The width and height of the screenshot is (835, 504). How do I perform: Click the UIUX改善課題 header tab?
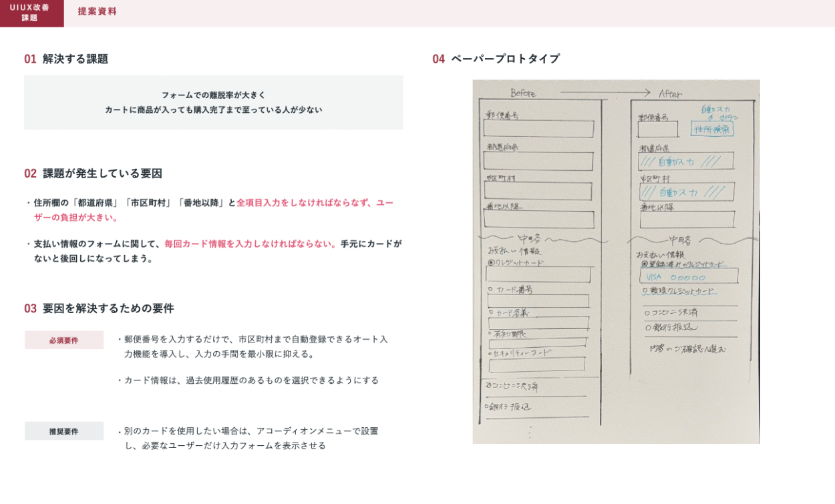tap(31, 13)
